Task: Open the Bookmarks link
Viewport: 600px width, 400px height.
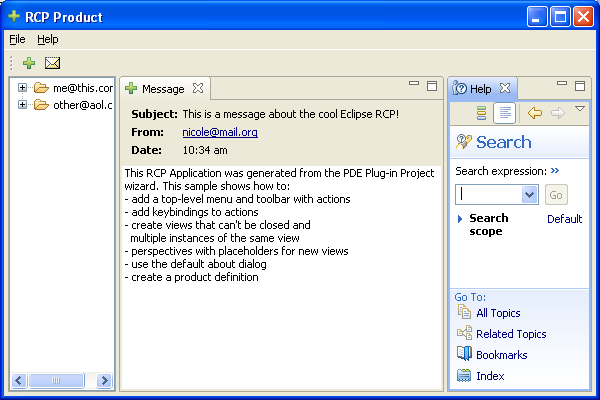Action: click(x=502, y=355)
